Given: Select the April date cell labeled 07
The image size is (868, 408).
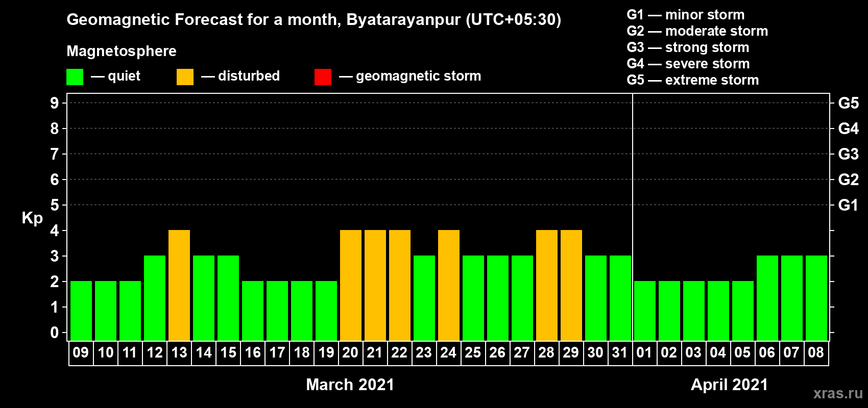Looking at the screenshot, I should (792, 353).
